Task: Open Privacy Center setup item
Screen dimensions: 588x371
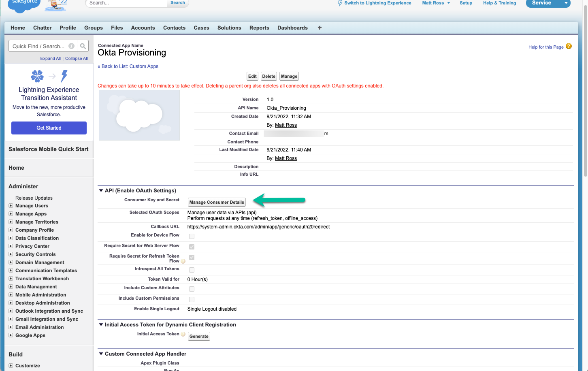Action: [x=32, y=246]
